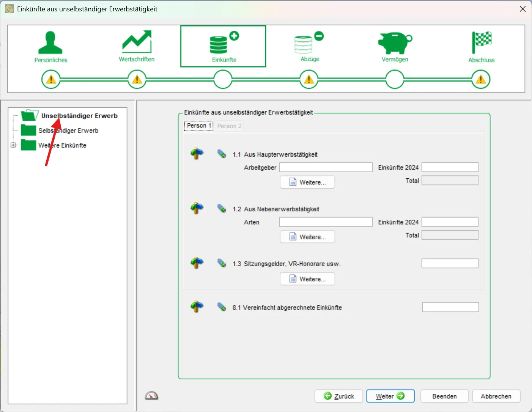Image resolution: width=532 pixels, height=412 pixels.
Task: Go to Vermögen piggy bank icon
Action: [x=395, y=43]
